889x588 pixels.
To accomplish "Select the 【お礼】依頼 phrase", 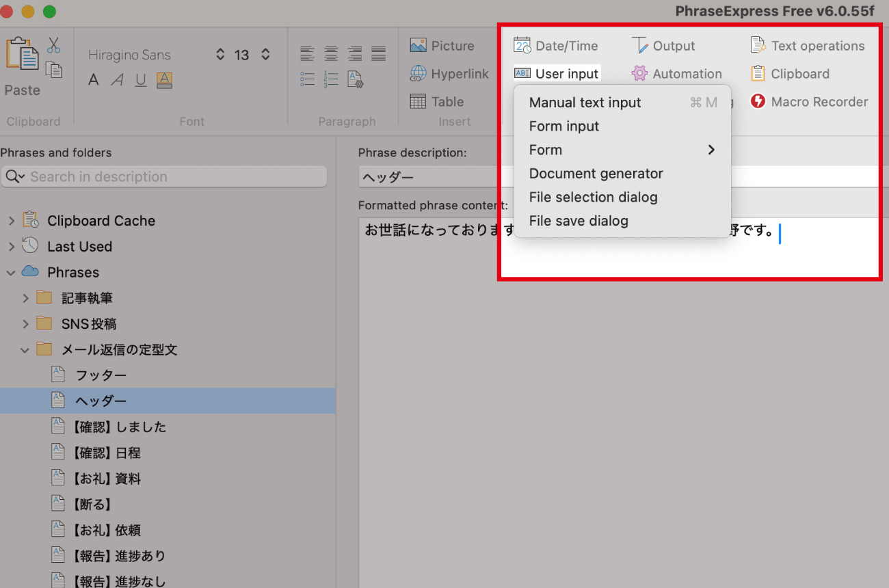I will (x=106, y=531).
